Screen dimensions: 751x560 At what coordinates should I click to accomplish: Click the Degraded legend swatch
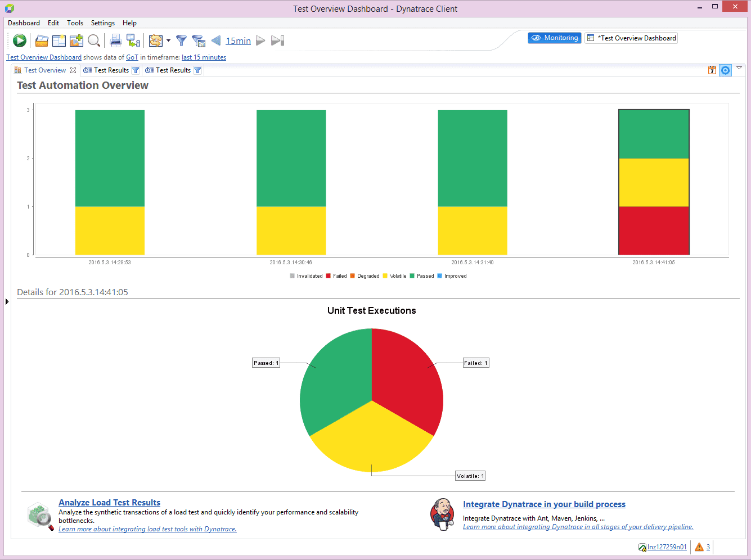tap(352, 276)
